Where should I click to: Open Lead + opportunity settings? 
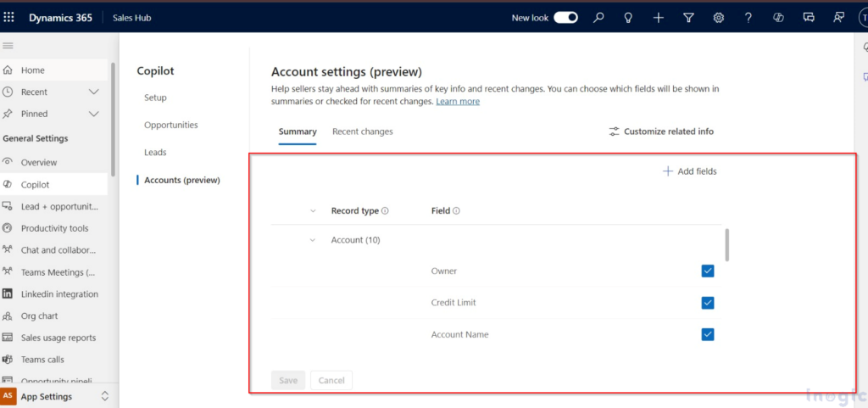(x=54, y=206)
